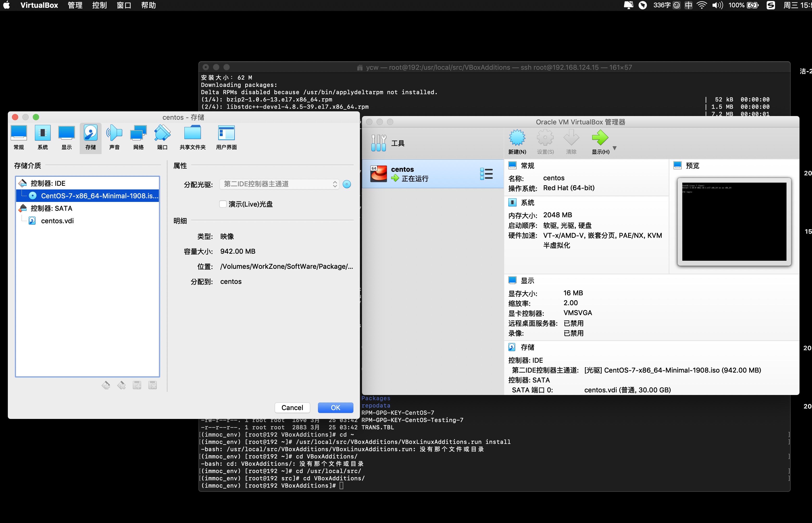Open the 系统 (System) settings tab icon
Screen dimensions: 812x523
[x=42, y=133]
